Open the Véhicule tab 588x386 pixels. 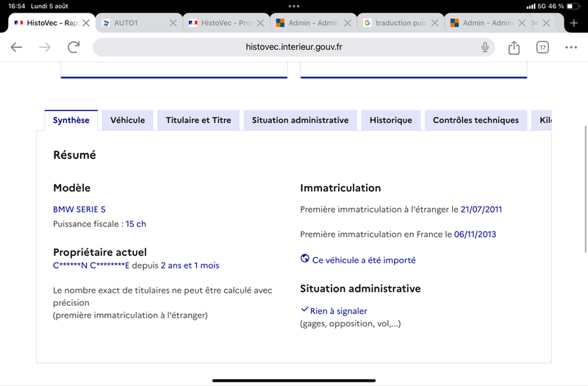127,120
